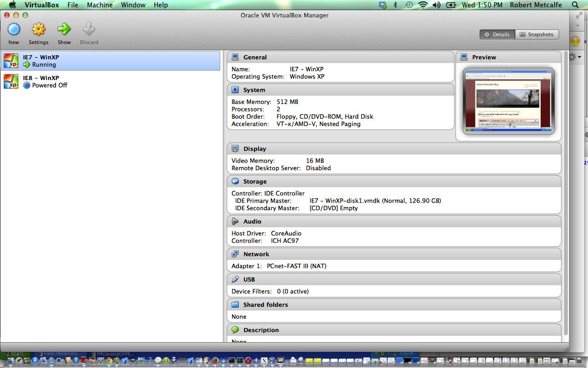Screen dimensions: 588x368
Task: Click Remote Desktop Server value Disabled
Action: tap(318, 168)
